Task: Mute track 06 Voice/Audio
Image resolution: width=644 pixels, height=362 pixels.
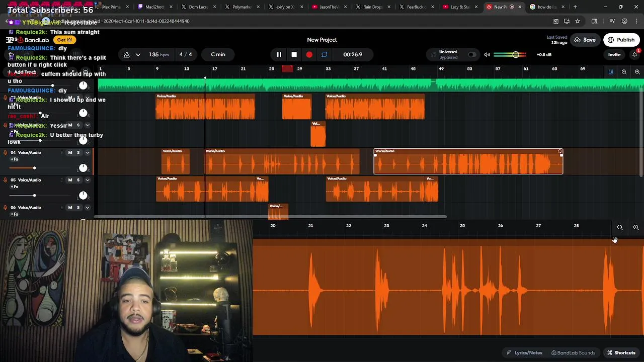Action: tap(70, 207)
